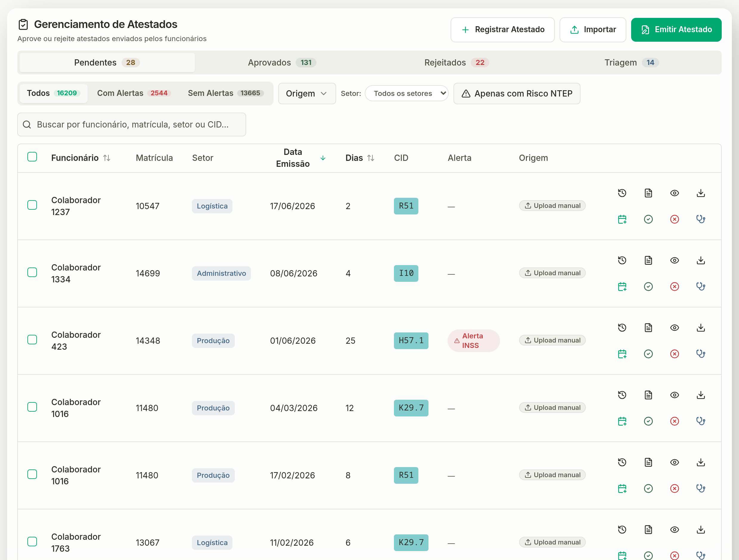Switch to the Pendentes tab

[x=107, y=63]
